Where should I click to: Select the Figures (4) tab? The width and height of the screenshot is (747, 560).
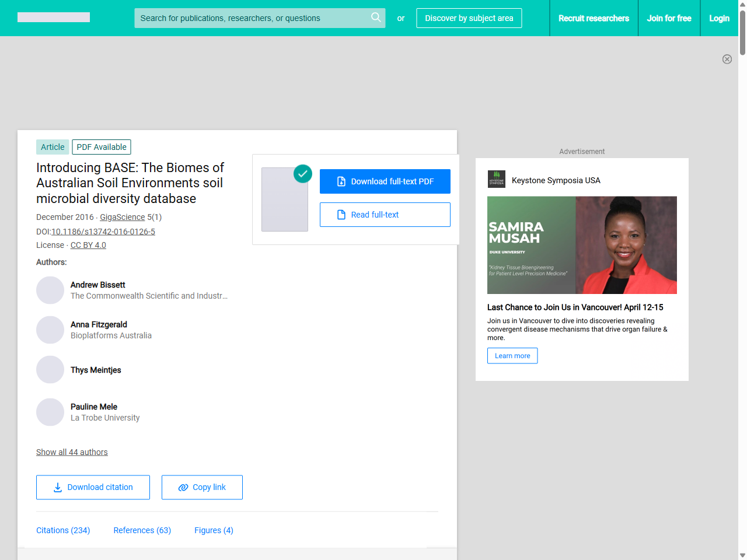click(x=214, y=530)
